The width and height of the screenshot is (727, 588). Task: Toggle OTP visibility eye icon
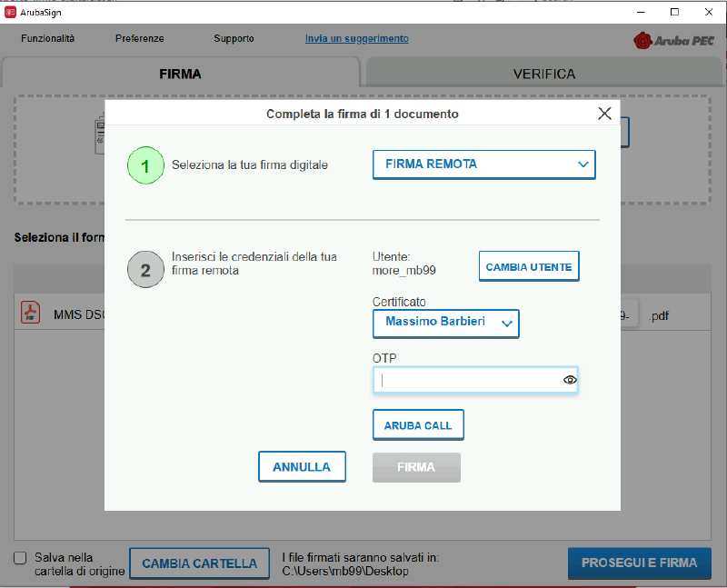point(570,380)
